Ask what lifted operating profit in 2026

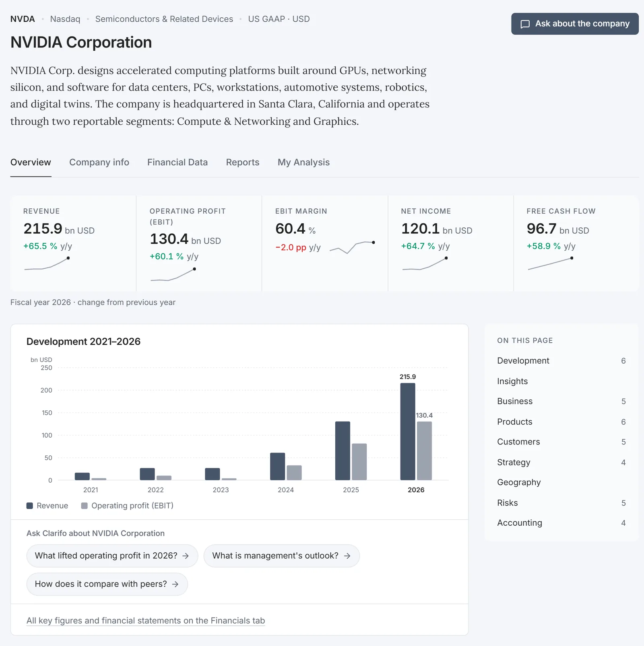point(112,556)
